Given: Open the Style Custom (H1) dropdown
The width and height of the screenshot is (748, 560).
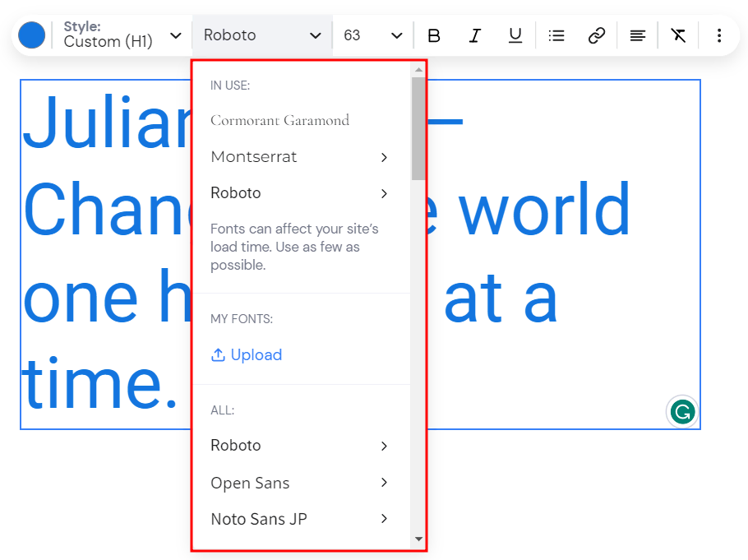Looking at the screenshot, I should [x=122, y=35].
